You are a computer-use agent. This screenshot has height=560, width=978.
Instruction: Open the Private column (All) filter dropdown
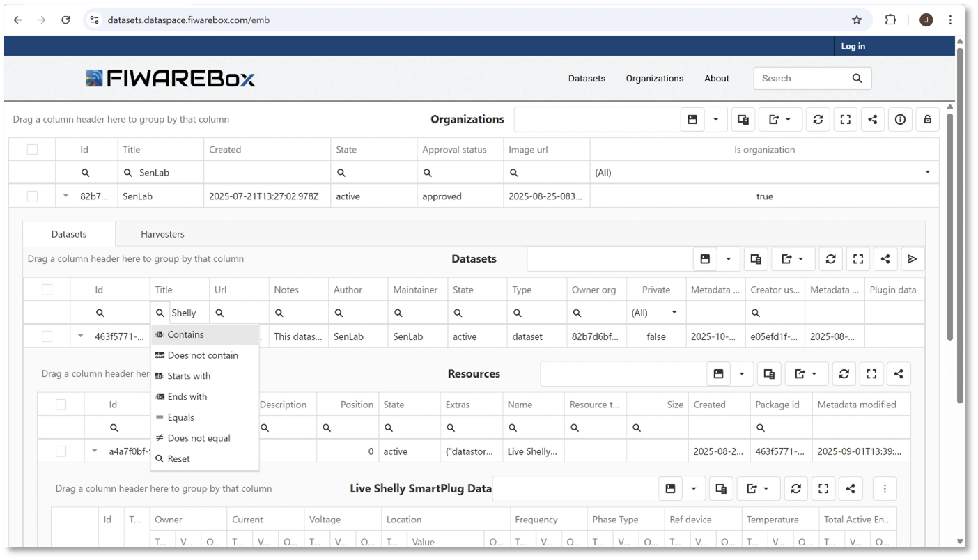pos(674,313)
